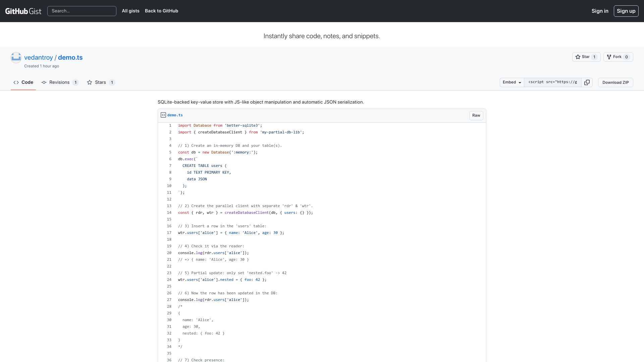The image size is (644, 362).
Task: Open the Revisions tab
Action: [60, 82]
